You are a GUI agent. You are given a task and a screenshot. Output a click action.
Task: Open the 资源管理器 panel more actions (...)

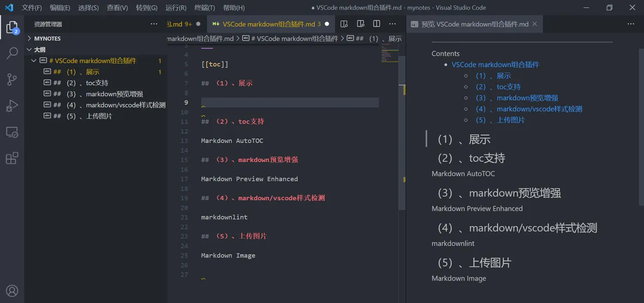point(154,24)
